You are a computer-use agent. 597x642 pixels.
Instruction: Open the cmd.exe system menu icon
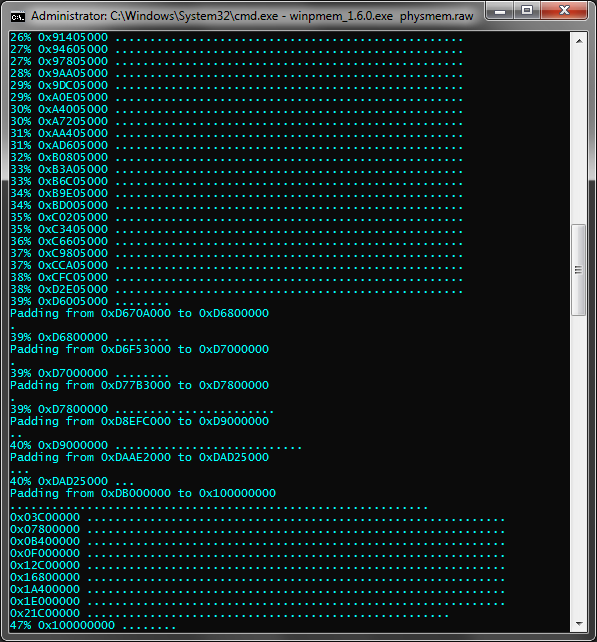[18, 17]
